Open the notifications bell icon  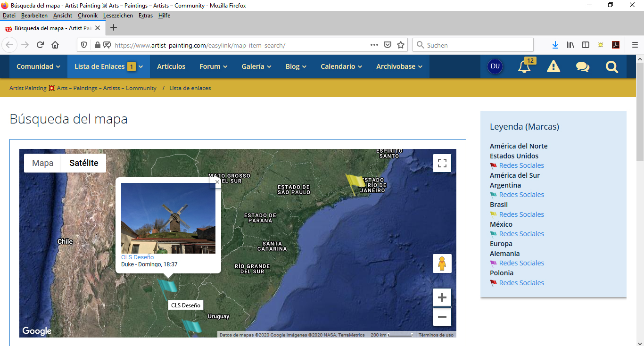click(524, 67)
